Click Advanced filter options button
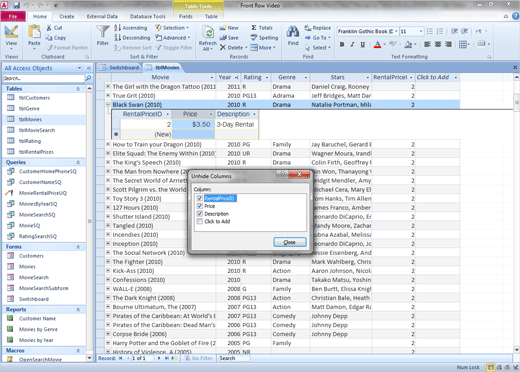This screenshot has height=372, width=520. click(173, 38)
